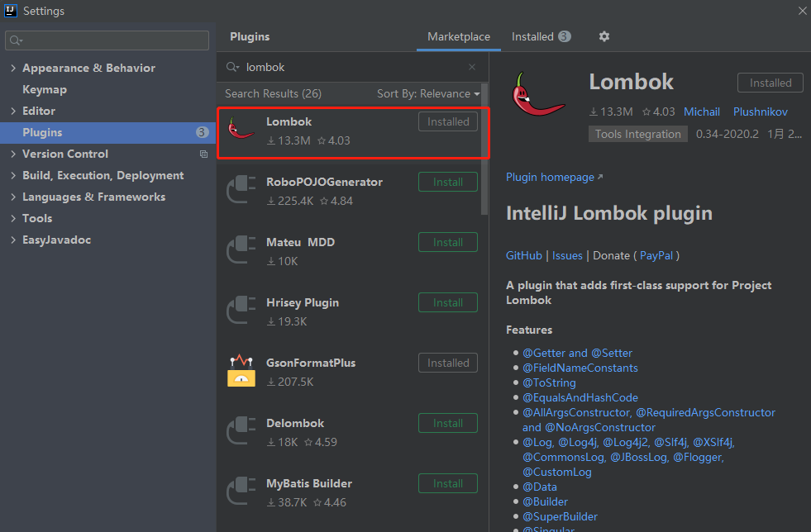Click the Tools Integration tag
The height and width of the screenshot is (532, 811).
[x=637, y=134]
